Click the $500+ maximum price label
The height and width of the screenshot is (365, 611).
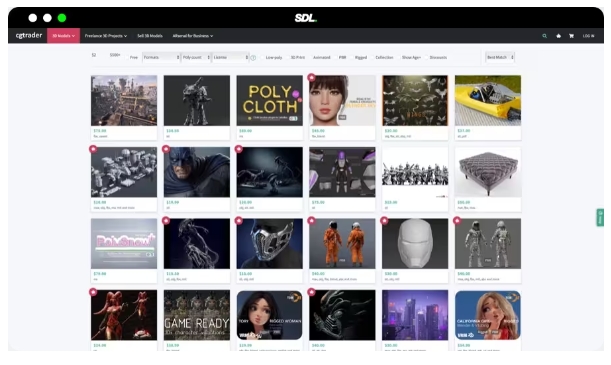click(115, 55)
